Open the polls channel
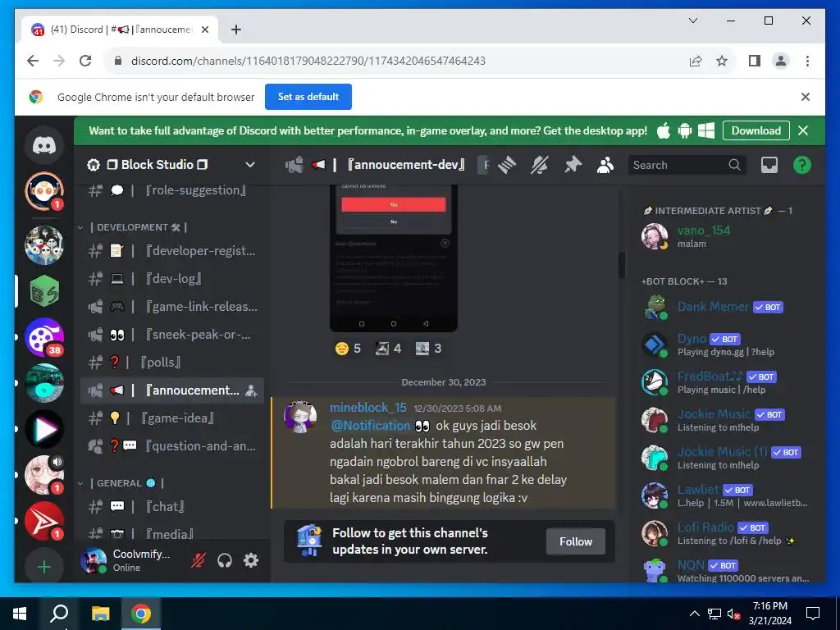 coord(172,363)
